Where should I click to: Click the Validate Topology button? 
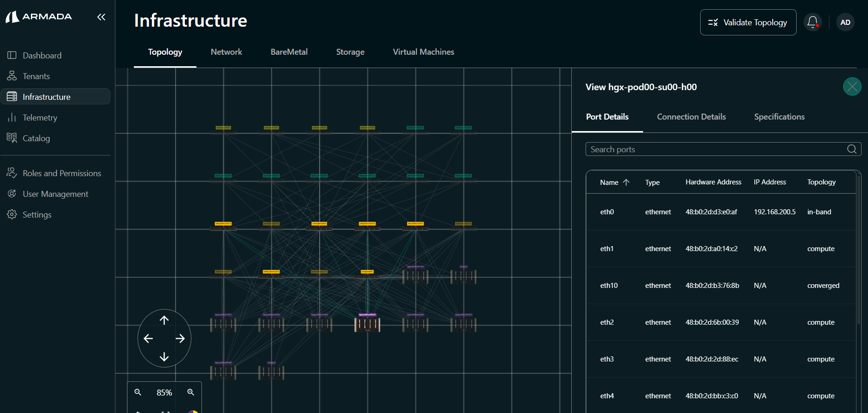(748, 22)
